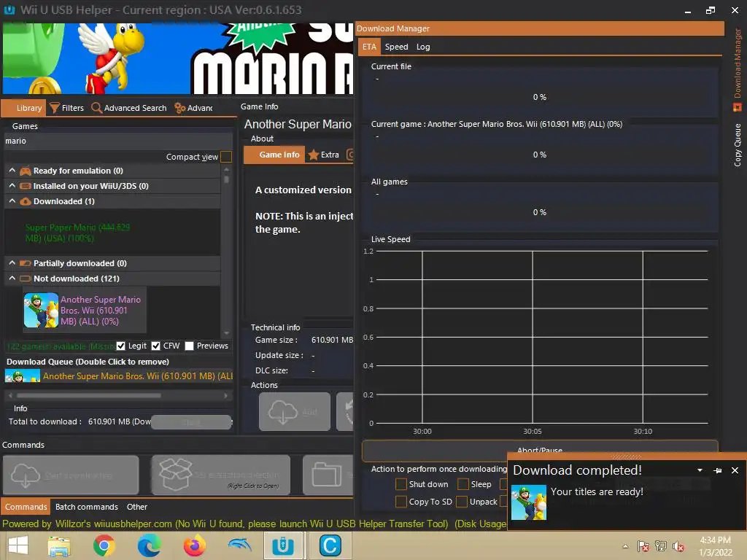The height and width of the screenshot is (560, 747).
Task: Open the Batch commands tab
Action: coord(87,507)
